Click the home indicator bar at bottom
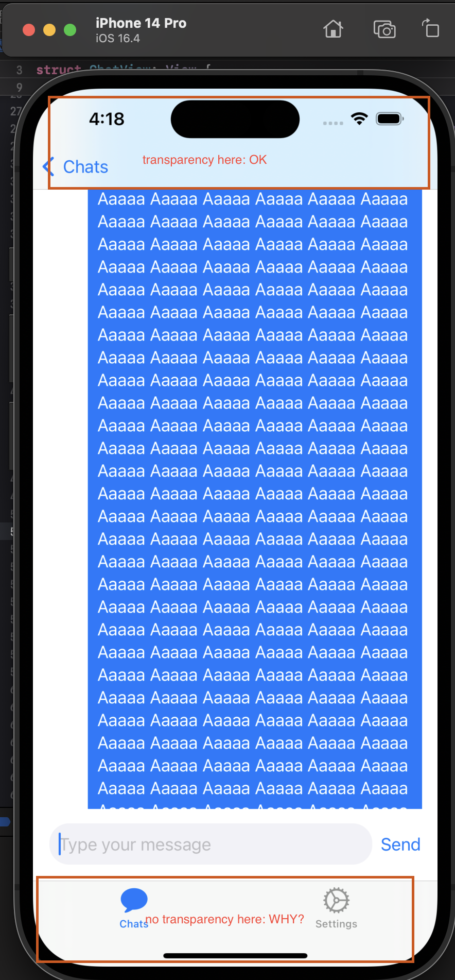 point(235,956)
